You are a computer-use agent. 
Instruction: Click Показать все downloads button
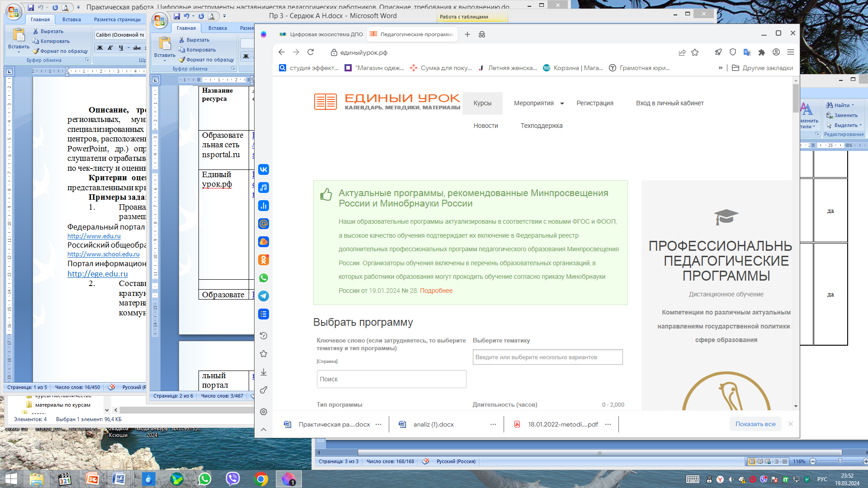tap(755, 424)
